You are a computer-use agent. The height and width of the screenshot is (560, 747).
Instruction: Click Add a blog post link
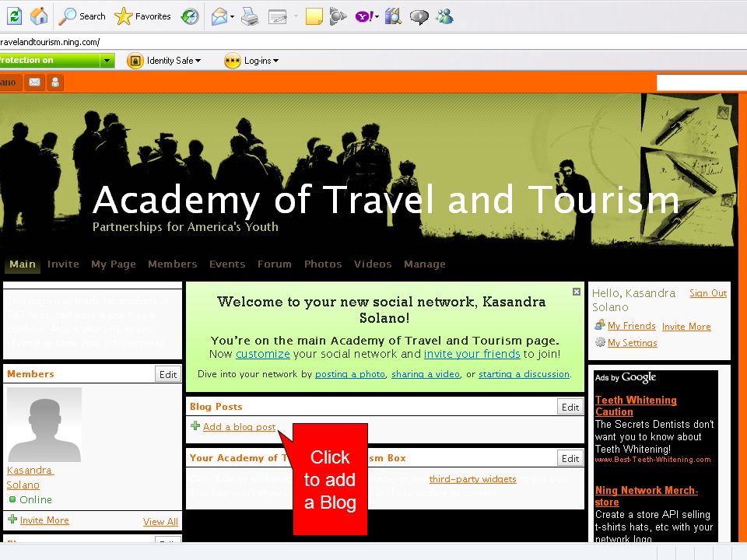[x=239, y=427]
